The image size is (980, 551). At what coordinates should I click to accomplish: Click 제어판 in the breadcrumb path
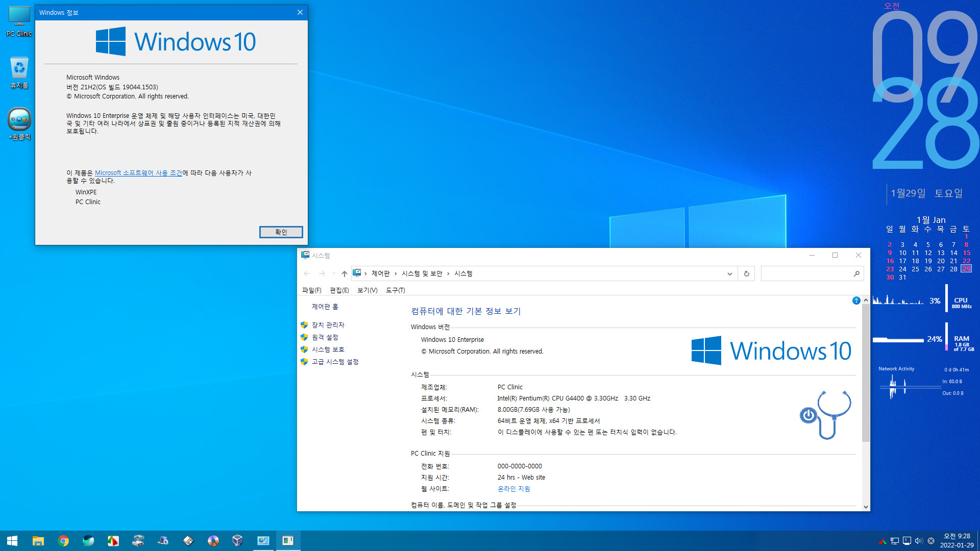tap(380, 274)
